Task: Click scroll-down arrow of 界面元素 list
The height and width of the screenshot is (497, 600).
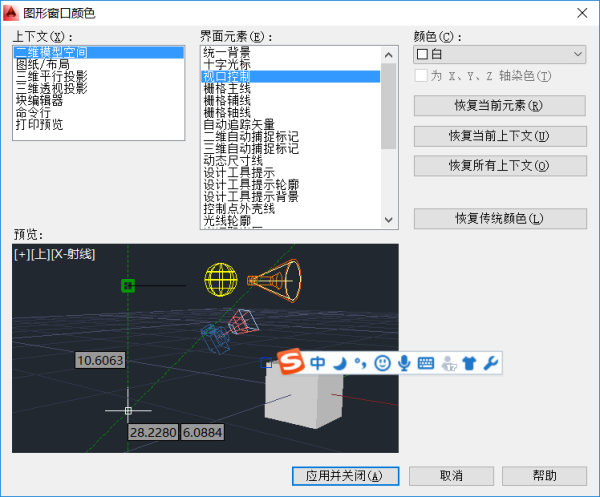Action: coord(389,220)
